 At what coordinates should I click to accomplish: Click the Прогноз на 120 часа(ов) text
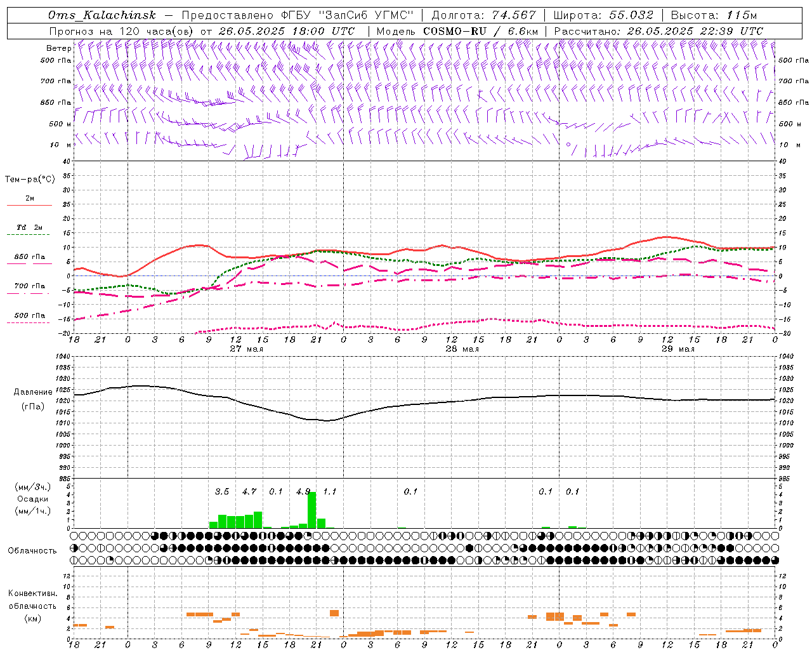[122, 31]
